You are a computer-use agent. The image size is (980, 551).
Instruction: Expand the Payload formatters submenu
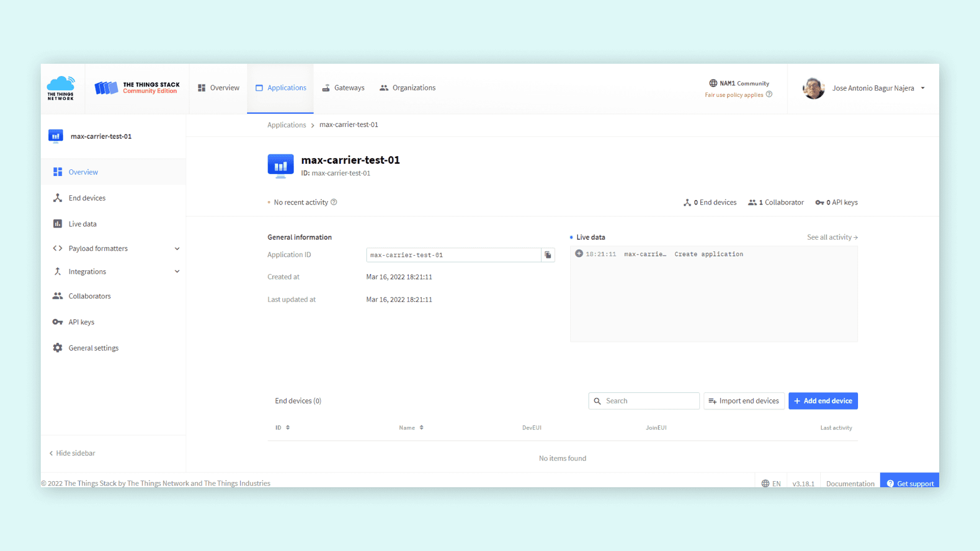coord(177,249)
